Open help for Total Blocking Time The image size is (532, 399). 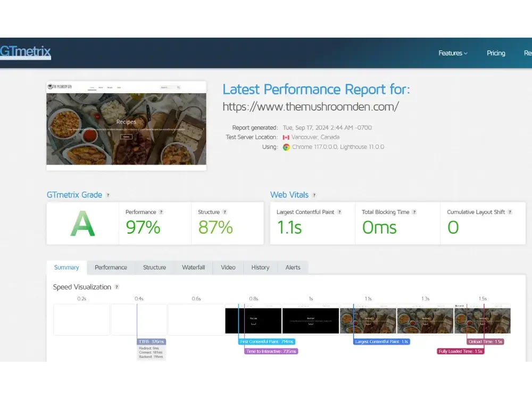click(414, 212)
